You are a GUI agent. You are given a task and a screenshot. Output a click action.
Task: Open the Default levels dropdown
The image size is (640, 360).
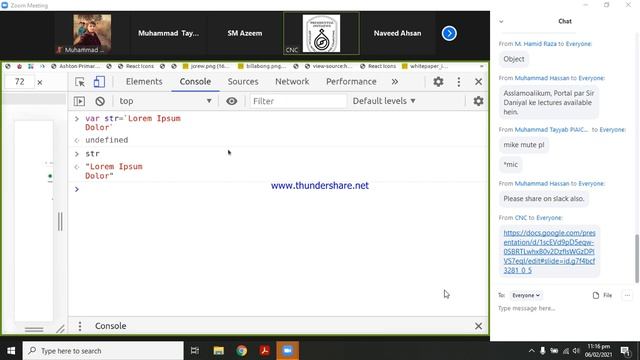point(384,101)
